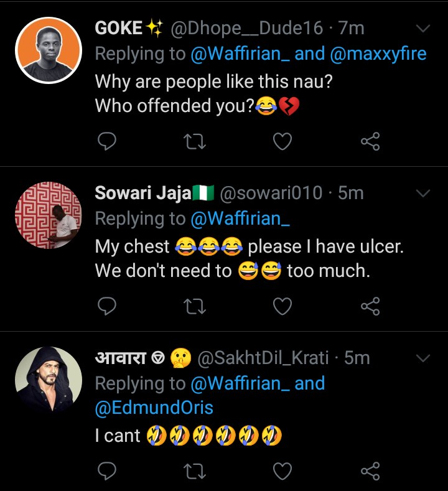Share the "I cant" tweet
The width and height of the screenshot is (448, 491).
pos(370,470)
